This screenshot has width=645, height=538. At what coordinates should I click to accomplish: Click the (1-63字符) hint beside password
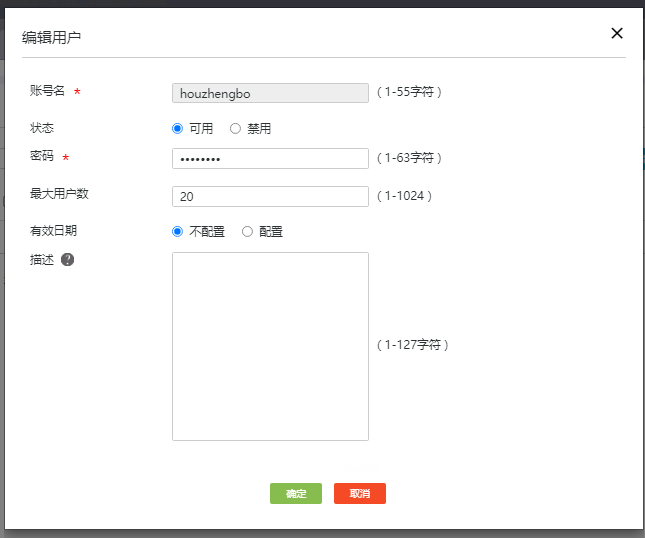[409, 158]
